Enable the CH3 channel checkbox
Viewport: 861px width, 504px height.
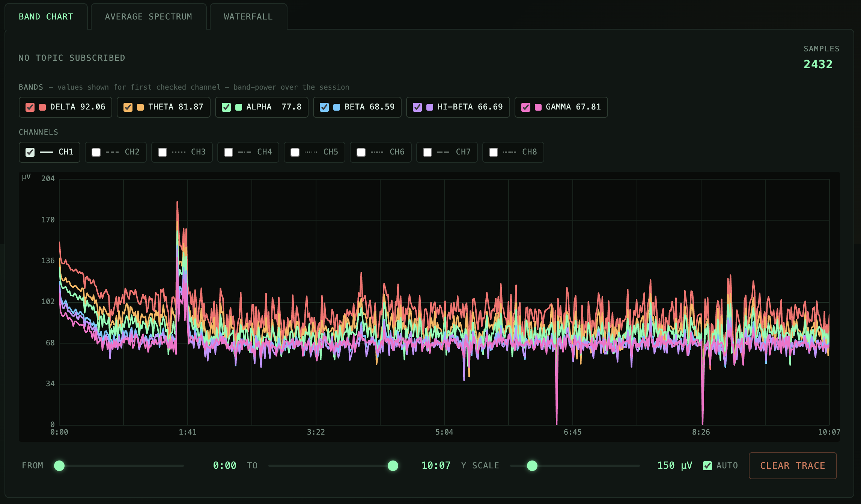point(163,152)
